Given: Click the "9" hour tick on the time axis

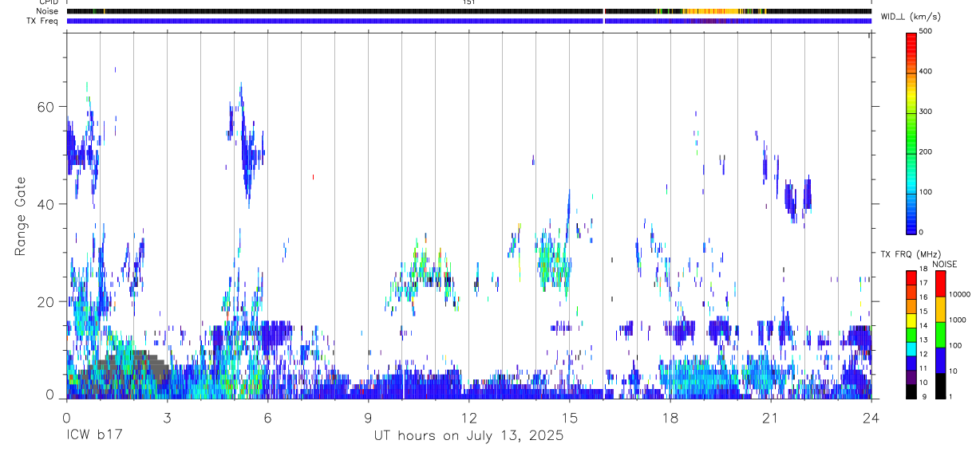Looking at the screenshot, I should pos(368,417).
